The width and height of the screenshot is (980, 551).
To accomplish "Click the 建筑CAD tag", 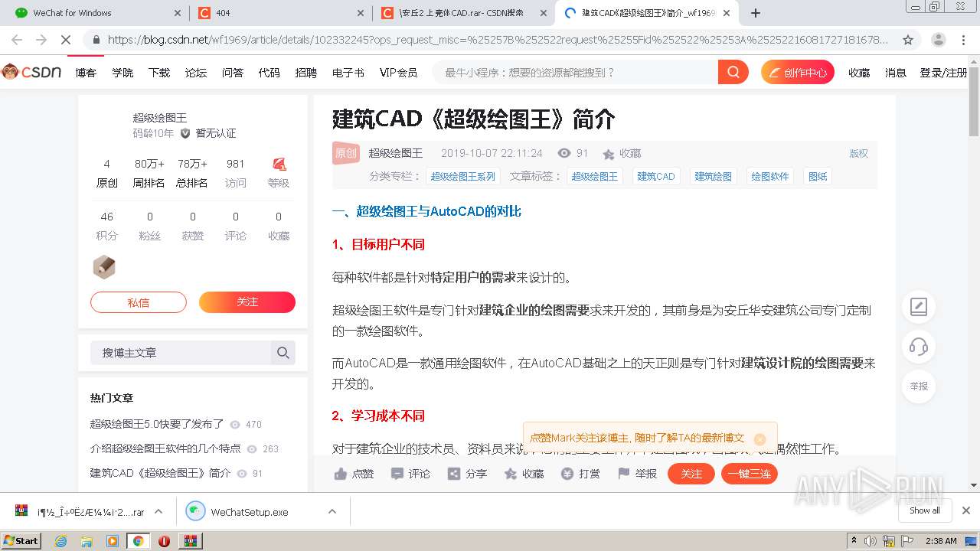I will 656,176.
